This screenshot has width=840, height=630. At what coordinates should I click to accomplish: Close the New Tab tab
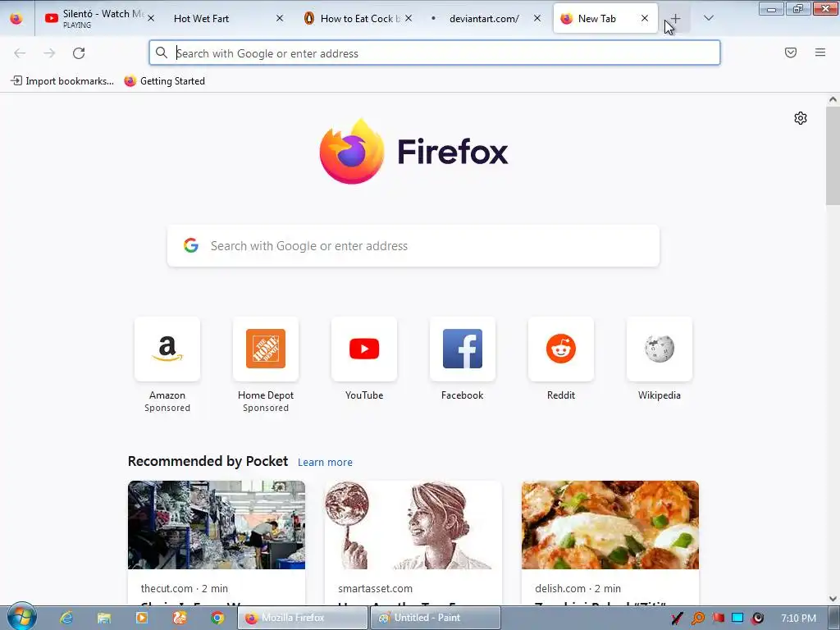(x=645, y=18)
